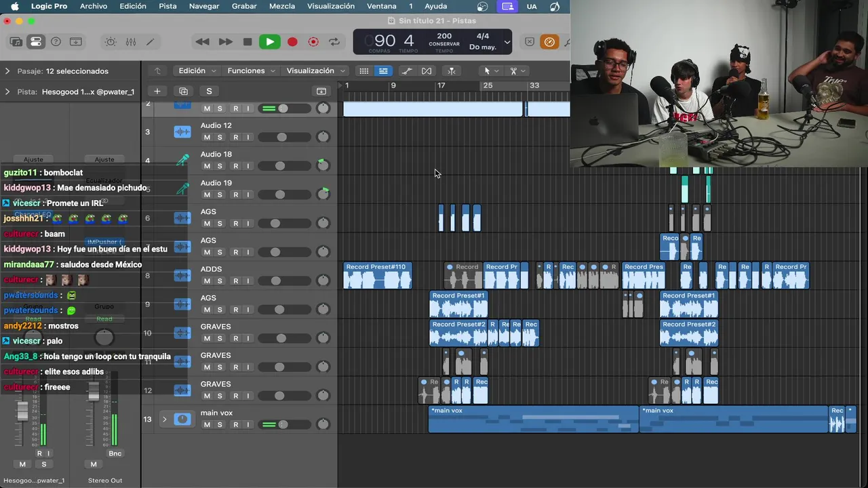Select the Record Preset#2 region on GRAVES
This screenshot has height=488, width=868.
(458, 333)
